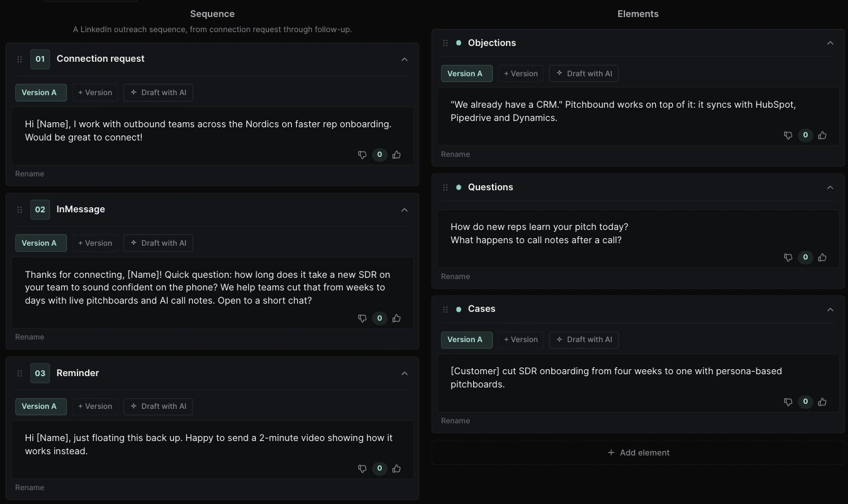
Task: Select Version A tab under Reminder
Action: [41, 406]
